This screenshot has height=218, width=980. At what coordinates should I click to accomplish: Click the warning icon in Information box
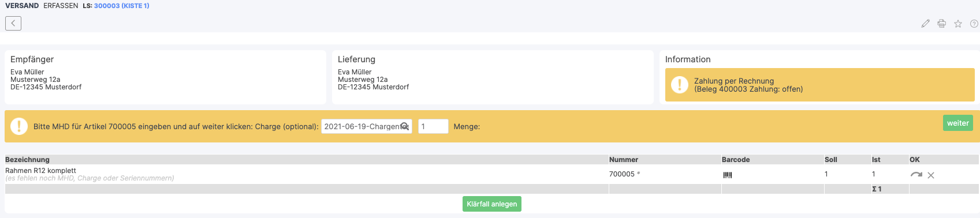[x=680, y=85]
